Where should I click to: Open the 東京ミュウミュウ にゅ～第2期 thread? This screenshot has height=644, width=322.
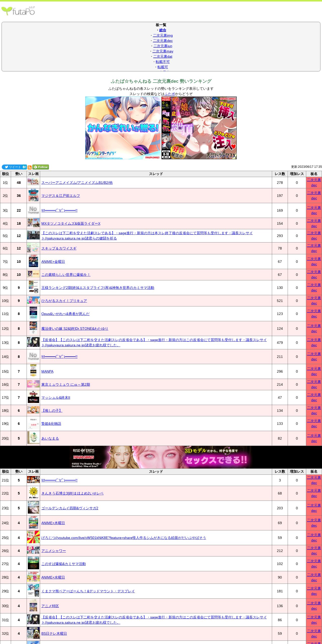[x=66, y=384]
